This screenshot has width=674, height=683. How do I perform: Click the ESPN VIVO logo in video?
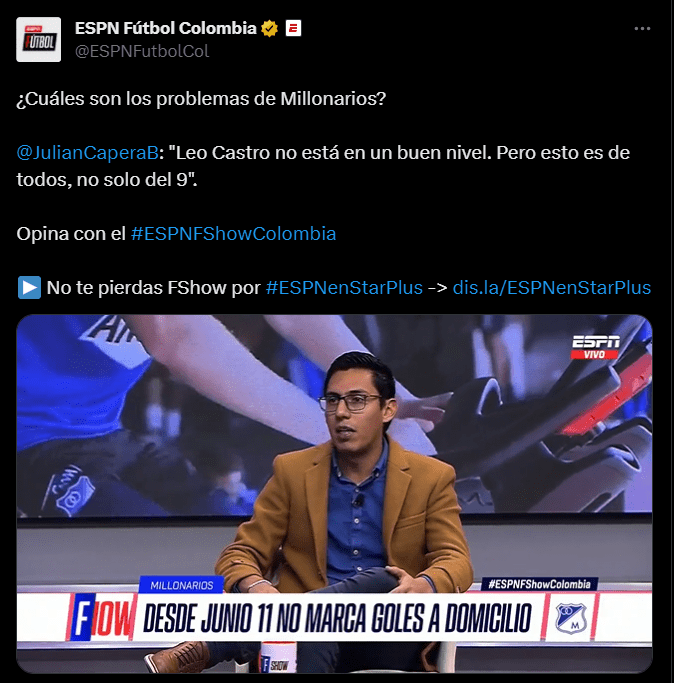[595, 347]
